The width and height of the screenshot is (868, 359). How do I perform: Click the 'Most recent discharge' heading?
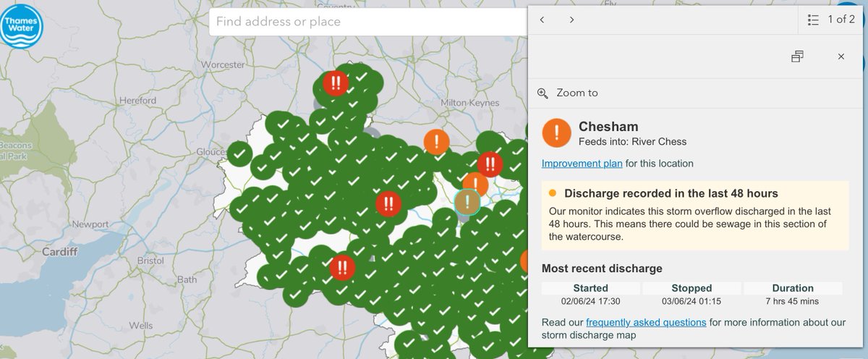point(602,269)
